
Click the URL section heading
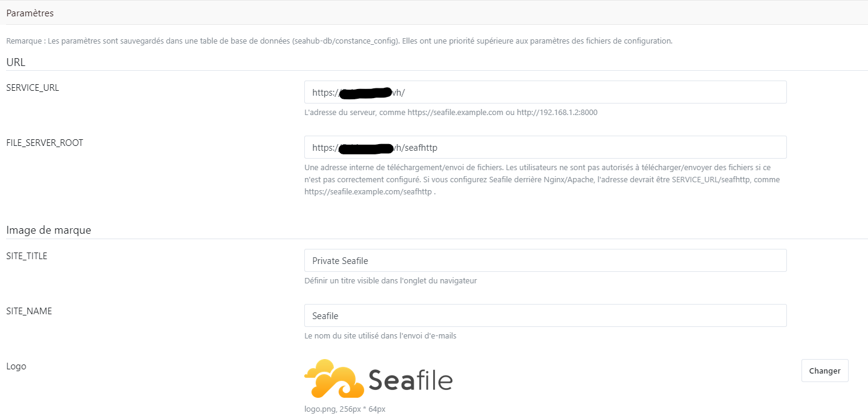pos(16,62)
